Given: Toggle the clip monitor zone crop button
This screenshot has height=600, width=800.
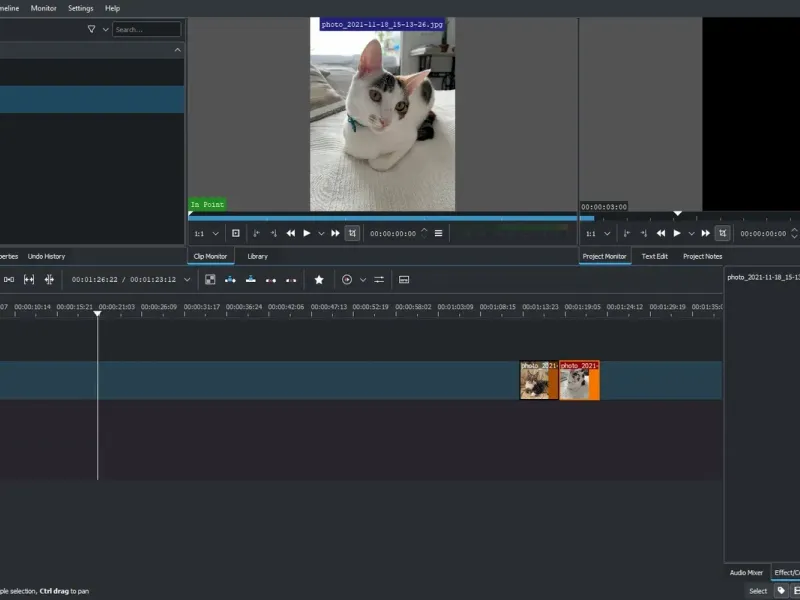Looking at the screenshot, I should [x=352, y=233].
